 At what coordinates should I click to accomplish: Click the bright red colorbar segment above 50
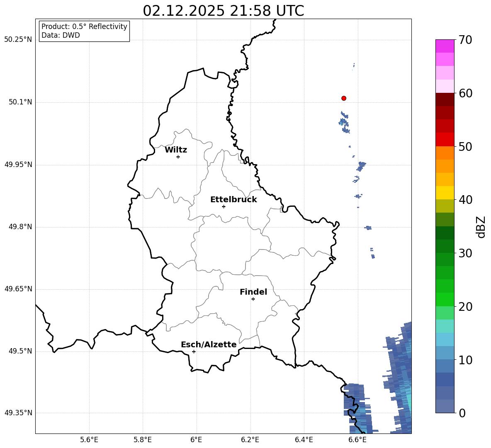(445, 140)
